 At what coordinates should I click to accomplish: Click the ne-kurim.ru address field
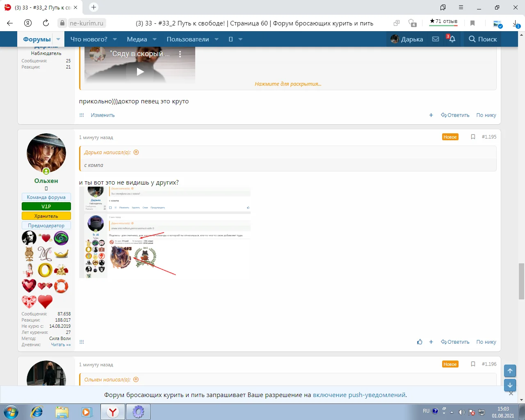pyautogui.click(x=87, y=23)
